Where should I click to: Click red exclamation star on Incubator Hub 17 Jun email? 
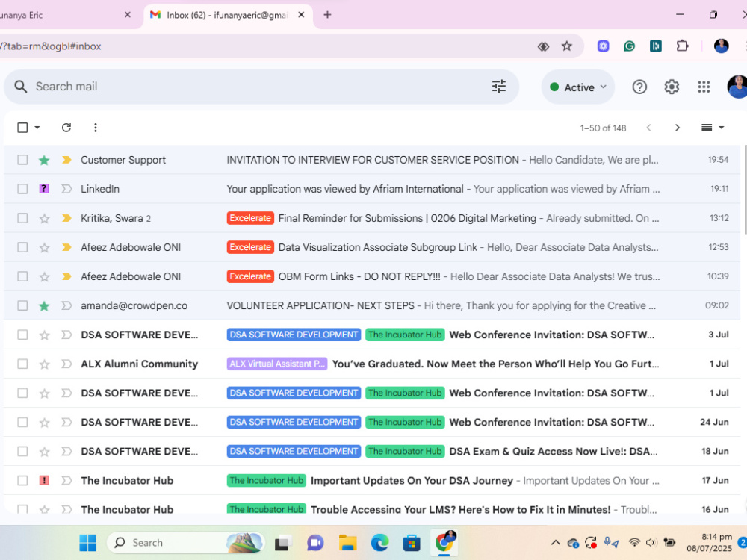coord(44,480)
